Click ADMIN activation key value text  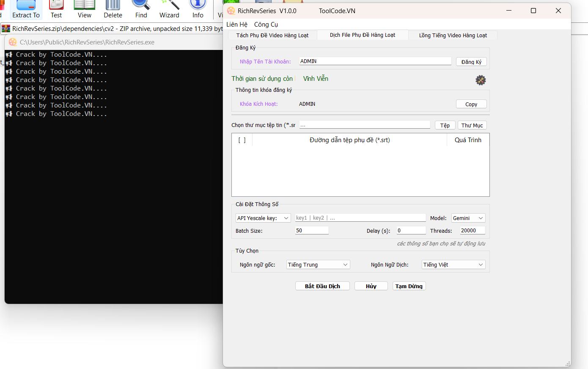pos(307,104)
